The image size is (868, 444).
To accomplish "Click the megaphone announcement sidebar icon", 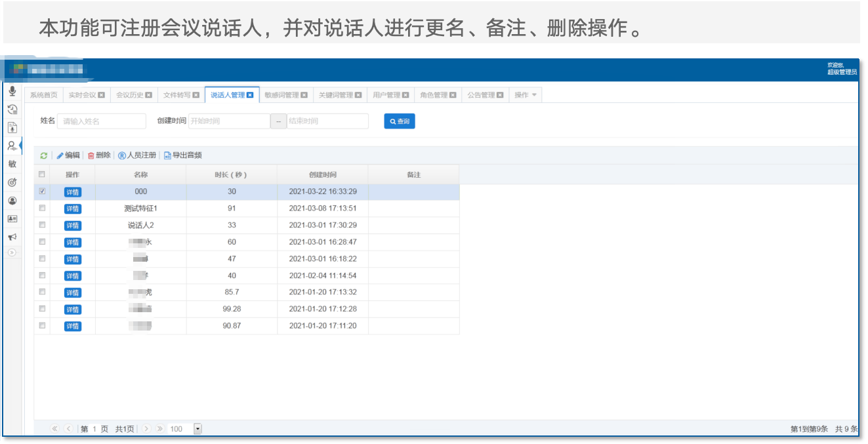I will pos(12,237).
